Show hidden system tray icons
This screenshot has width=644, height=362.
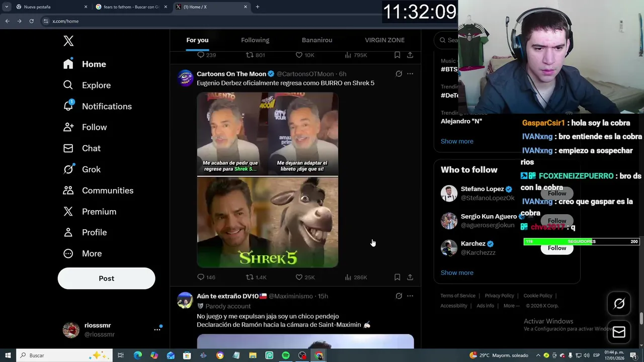538,355
